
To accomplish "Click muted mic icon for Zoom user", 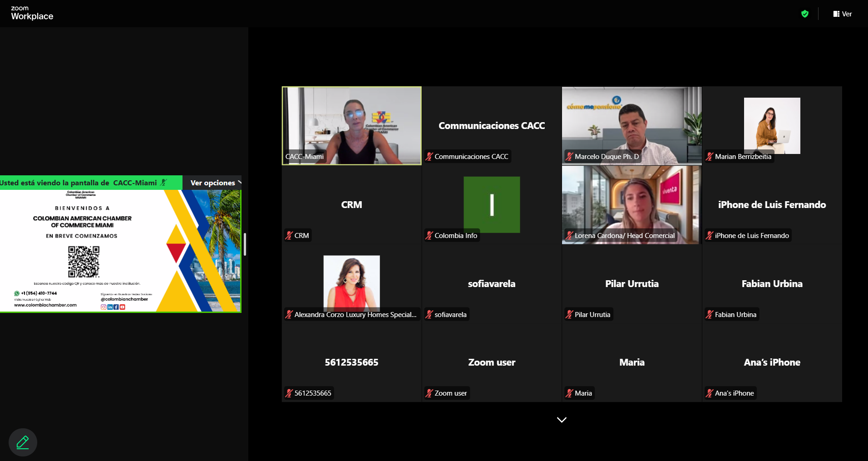I will 429,393.
